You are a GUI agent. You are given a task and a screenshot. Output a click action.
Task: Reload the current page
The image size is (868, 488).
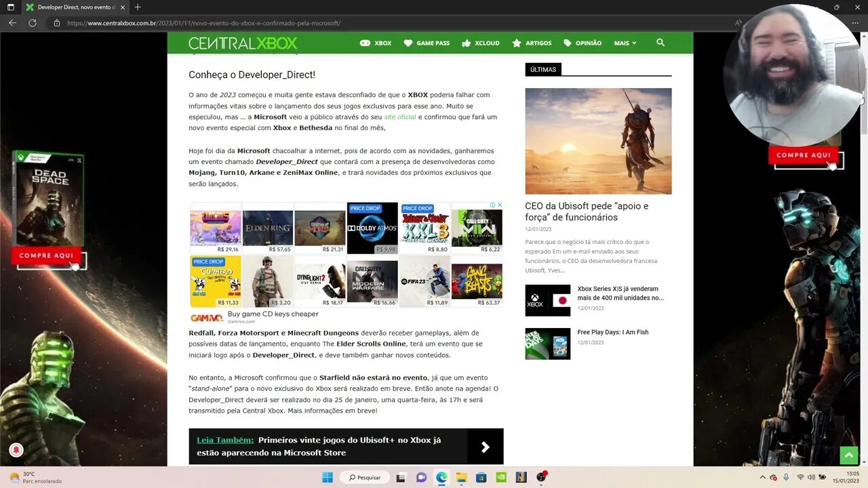coord(32,23)
